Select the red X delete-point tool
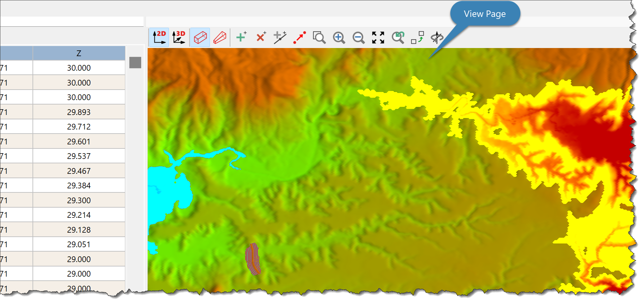644x303 pixels. tap(261, 37)
